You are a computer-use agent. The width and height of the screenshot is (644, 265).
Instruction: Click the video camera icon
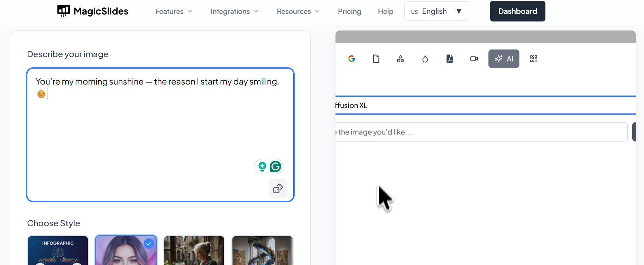474,59
